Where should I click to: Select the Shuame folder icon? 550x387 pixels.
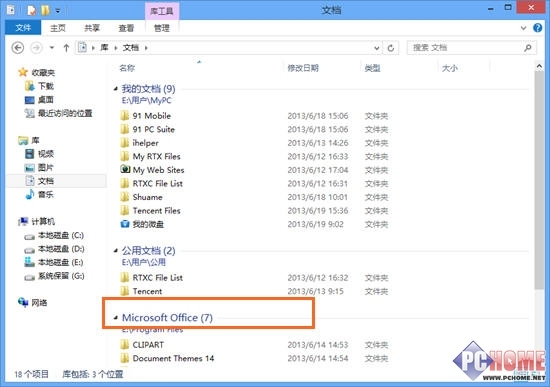click(125, 197)
